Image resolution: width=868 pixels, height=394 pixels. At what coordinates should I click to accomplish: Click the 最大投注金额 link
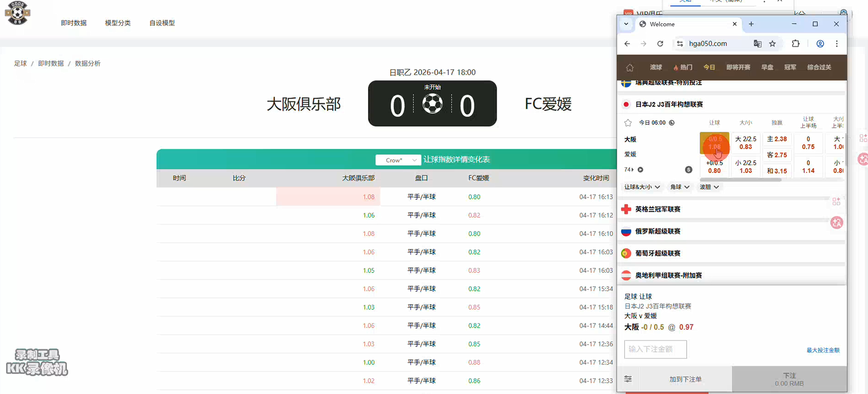coord(823,350)
